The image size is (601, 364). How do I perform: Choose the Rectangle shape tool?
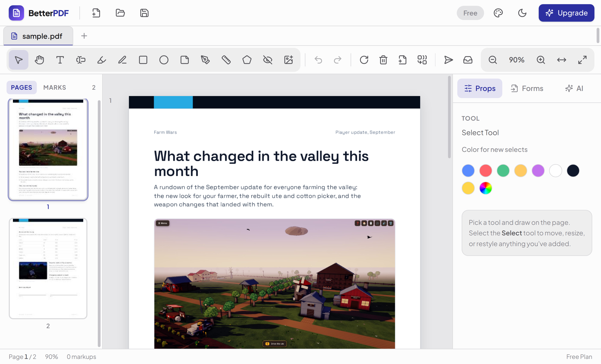click(x=143, y=60)
